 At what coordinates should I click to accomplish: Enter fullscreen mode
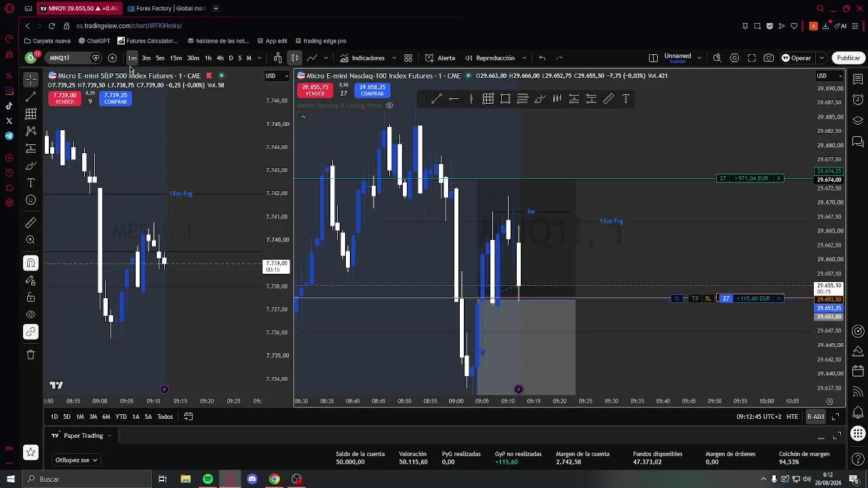coord(751,58)
